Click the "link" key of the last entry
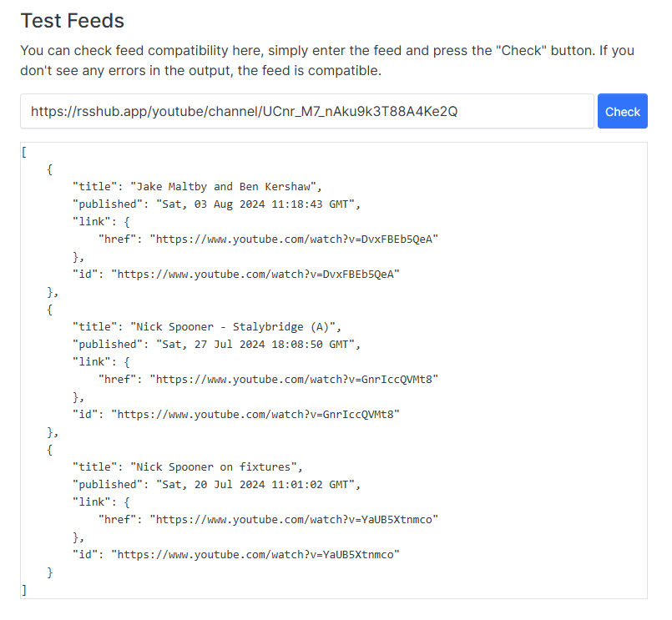 point(92,502)
